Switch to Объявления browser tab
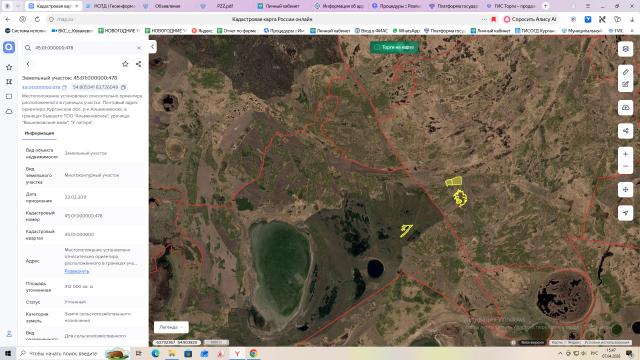This screenshot has height=360, width=640. (167, 6)
